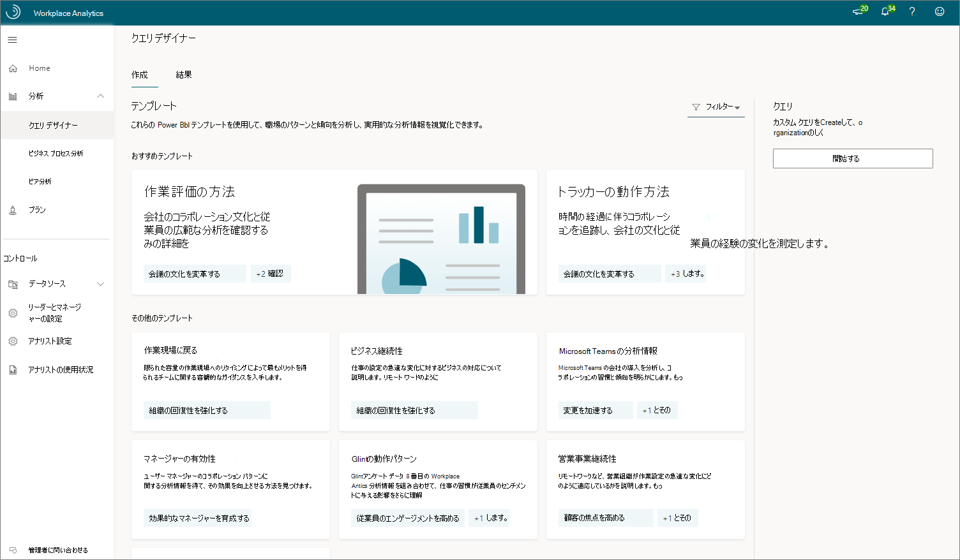Click the 顧客の焦点を高める tag
The image size is (960, 560).
(x=606, y=518)
